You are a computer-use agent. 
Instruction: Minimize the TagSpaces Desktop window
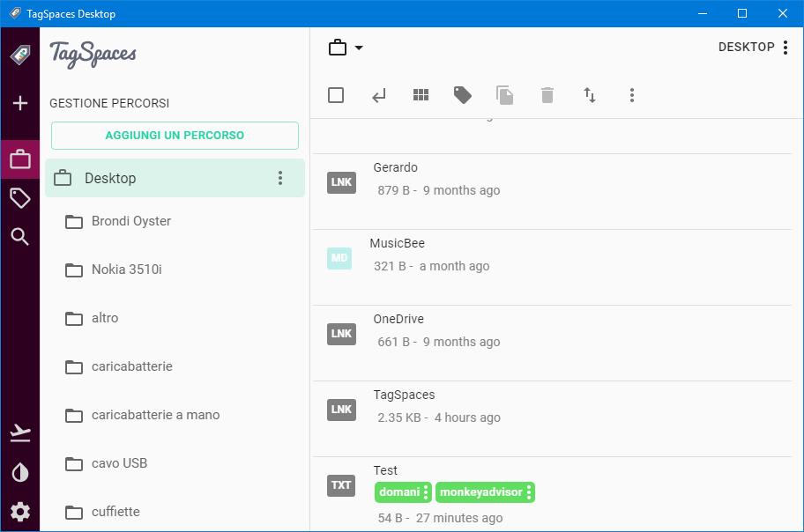[703, 13]
